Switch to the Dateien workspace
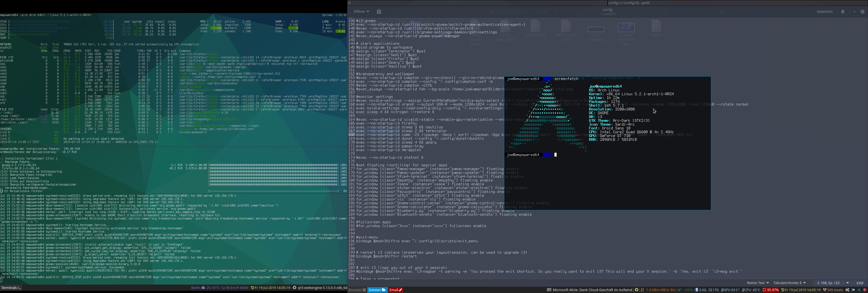The width and height of the screenshot is (868, 293). pos(377,290)
